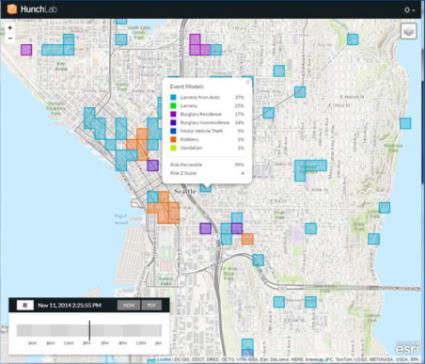Click the Motor Vehicle Theft blue swatch

coord(173,131)
